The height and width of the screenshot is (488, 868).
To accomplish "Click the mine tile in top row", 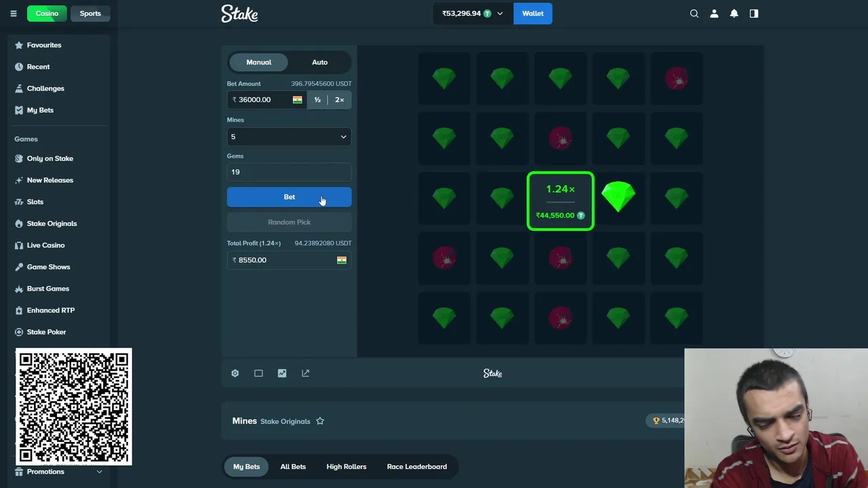I will pyautogui.click(x=677, y=79).
